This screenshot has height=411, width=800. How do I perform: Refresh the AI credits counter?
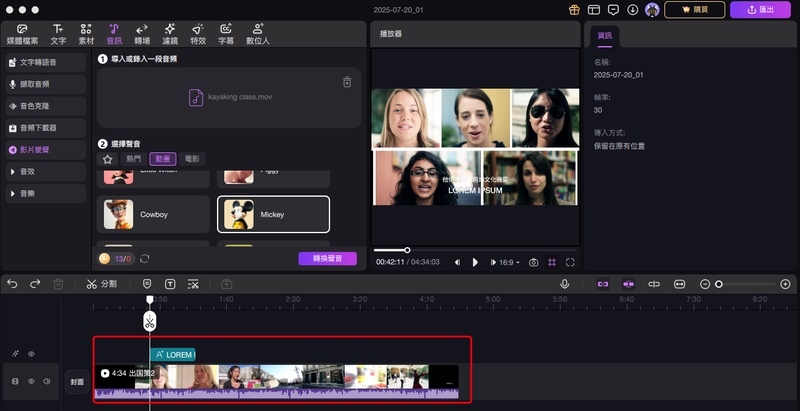point(144,259)
